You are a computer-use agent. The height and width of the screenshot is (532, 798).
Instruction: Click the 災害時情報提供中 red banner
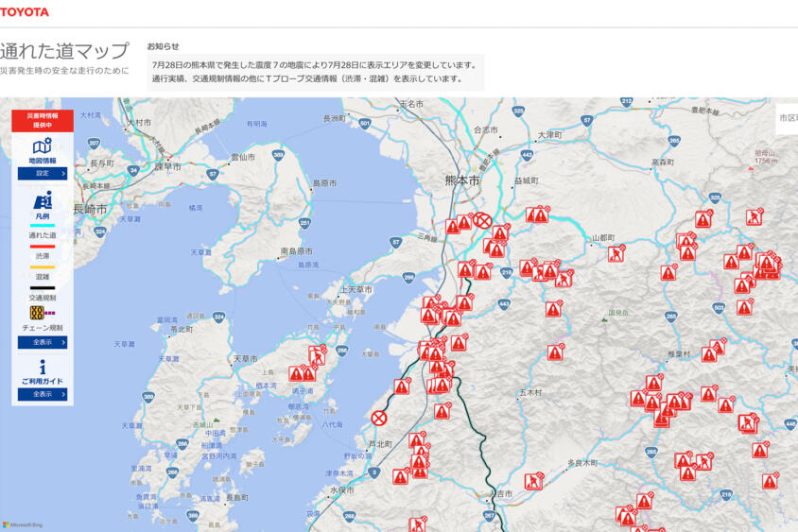[x=43, y=121]
